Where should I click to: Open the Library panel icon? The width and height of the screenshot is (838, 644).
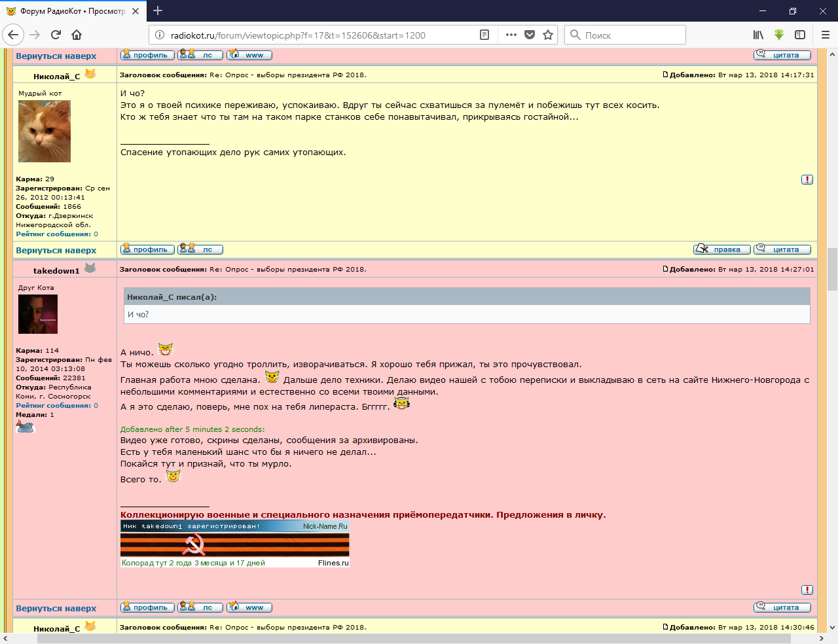pyautogui.click(x=758, y=35)
